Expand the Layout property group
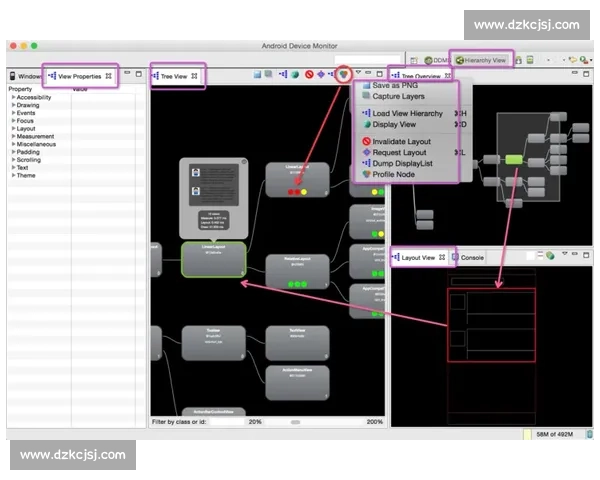The width and height of the screenshot is (600, 480). (13, 129)
